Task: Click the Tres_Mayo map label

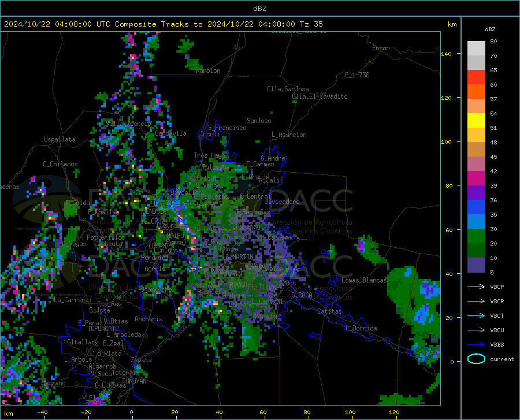Action: pyautogui.click(x=209, y=155)
